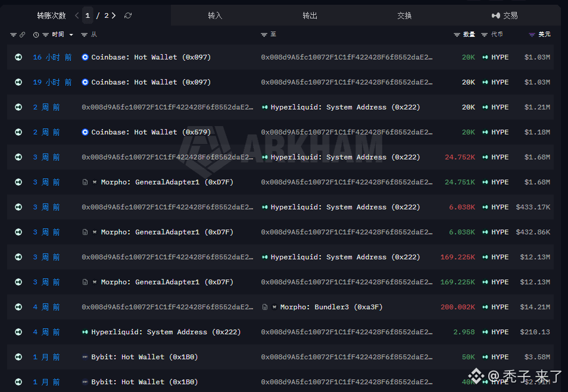Open the 16 小时 前 timestamp link

tap(52, 57)
